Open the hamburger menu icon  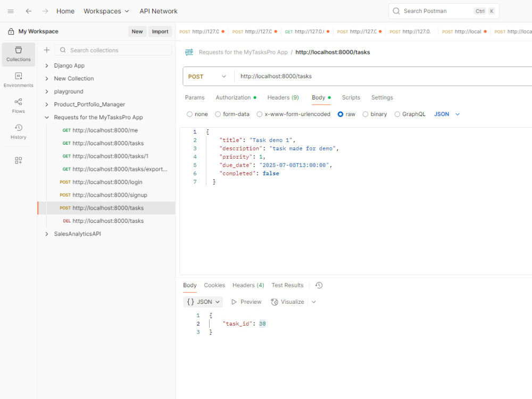11,11
